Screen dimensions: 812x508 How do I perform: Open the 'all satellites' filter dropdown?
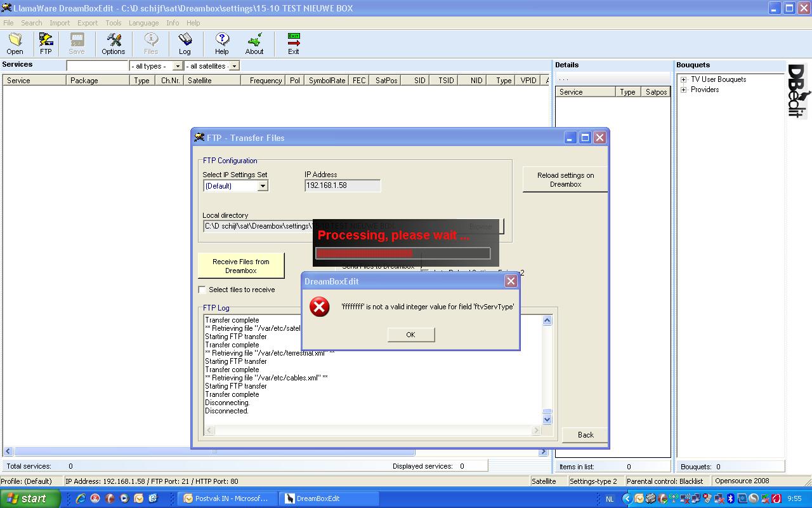pos(234,66)
